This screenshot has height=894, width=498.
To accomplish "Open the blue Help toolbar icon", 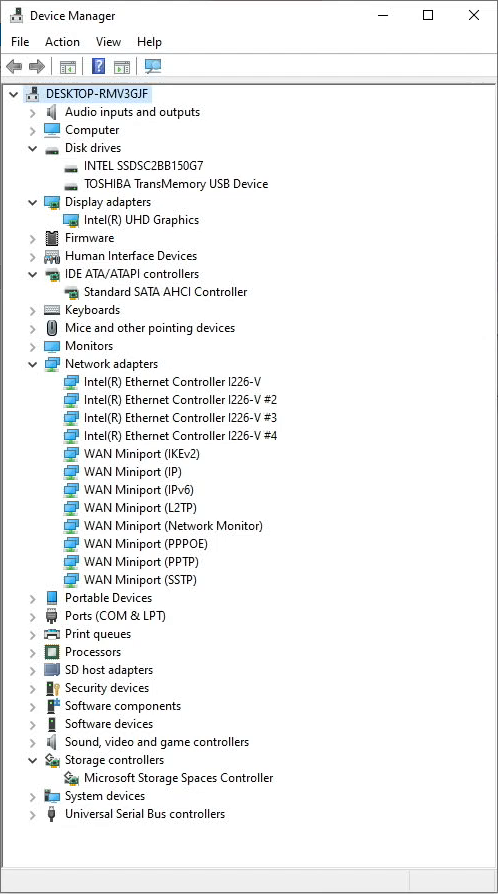I will (x=98, y=66).
